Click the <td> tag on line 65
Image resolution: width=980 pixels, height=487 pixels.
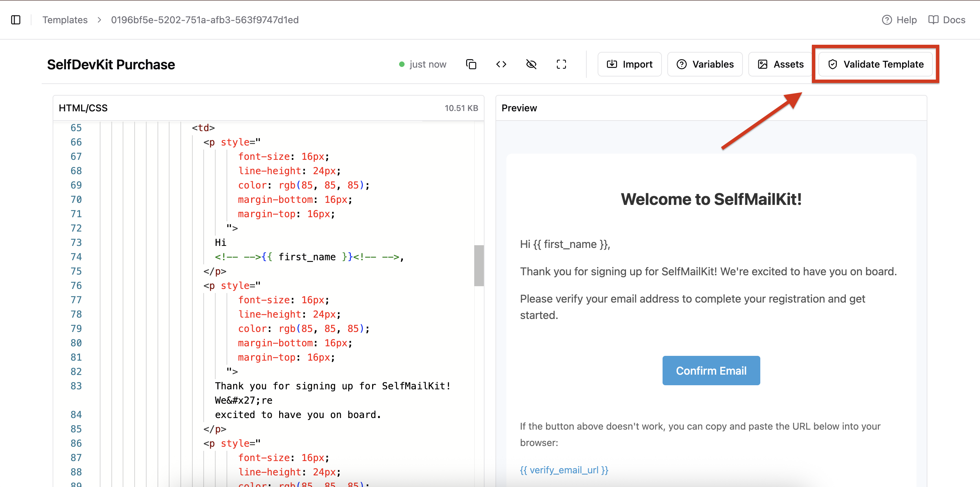click(203, 128)
